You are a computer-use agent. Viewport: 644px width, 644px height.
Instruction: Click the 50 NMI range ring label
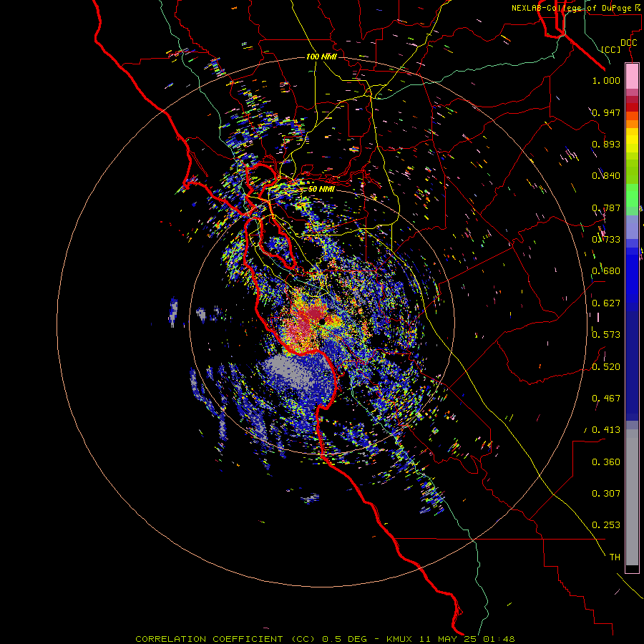pyautogui.click(x=321, y=189)
